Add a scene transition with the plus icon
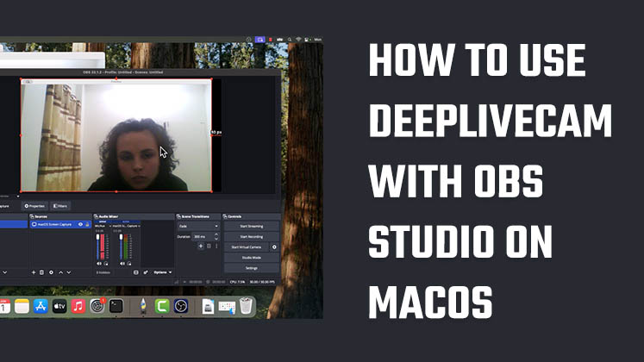This screenshot has height=362, width=644. [201, 246]
